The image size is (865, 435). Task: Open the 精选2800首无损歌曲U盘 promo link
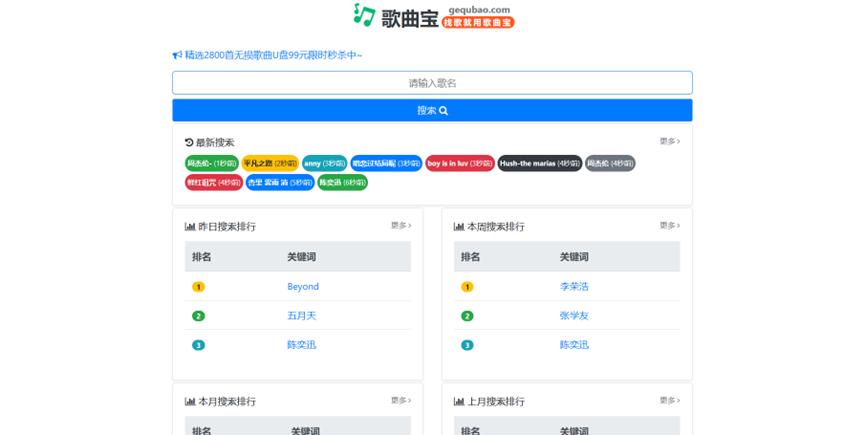coord(273,55)
